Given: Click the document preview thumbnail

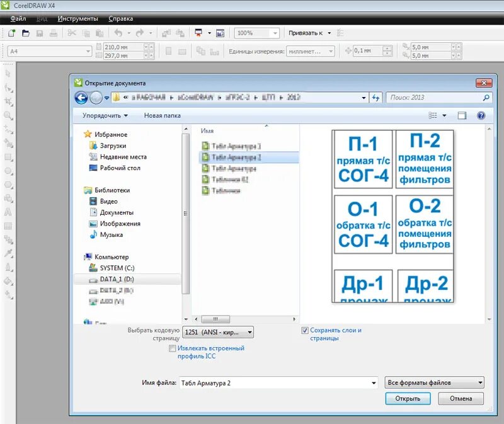Looking at the screenshot, I should pyautogui.click(x=392, y=216).
